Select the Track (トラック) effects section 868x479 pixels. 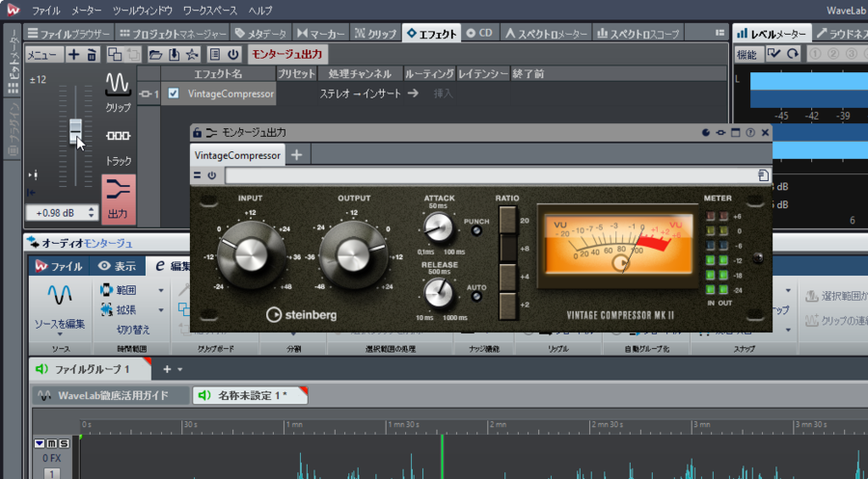pos(118,147)
